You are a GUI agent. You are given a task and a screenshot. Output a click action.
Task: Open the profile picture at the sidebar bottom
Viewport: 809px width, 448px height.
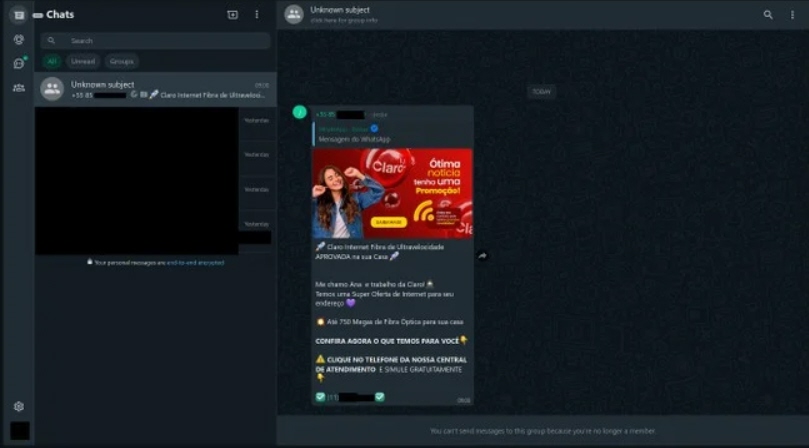tap(20, 430)
